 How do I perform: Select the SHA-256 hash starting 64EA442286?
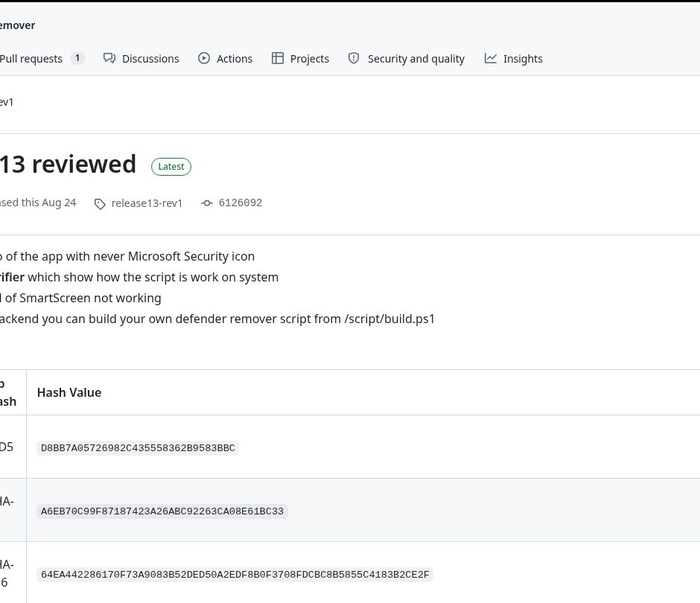[x=235, y=575]
